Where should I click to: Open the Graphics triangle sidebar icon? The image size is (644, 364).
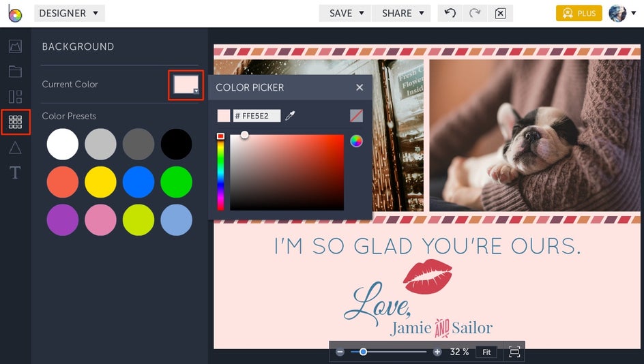15,147
